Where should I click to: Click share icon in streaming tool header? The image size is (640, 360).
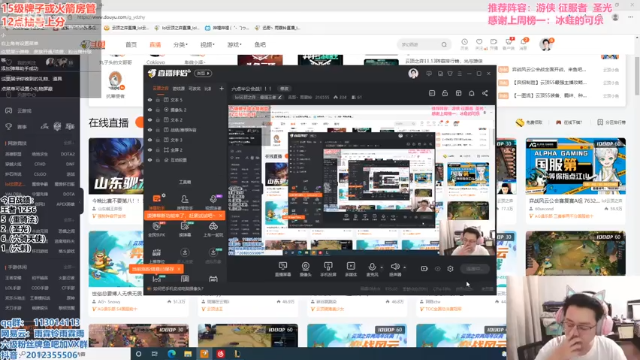coord(485,93)
